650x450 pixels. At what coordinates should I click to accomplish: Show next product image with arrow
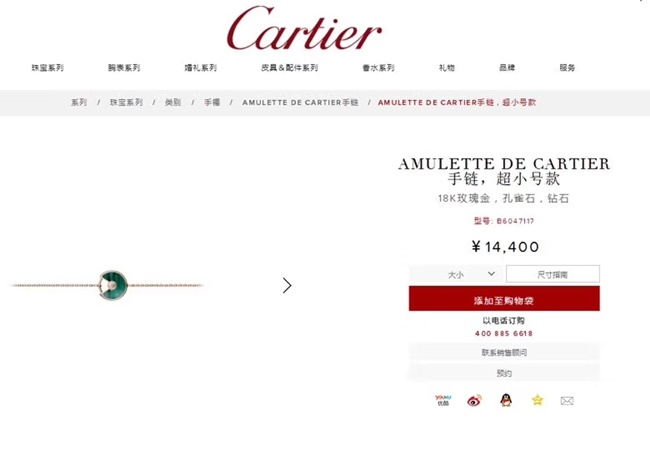(x=287, y=285)
